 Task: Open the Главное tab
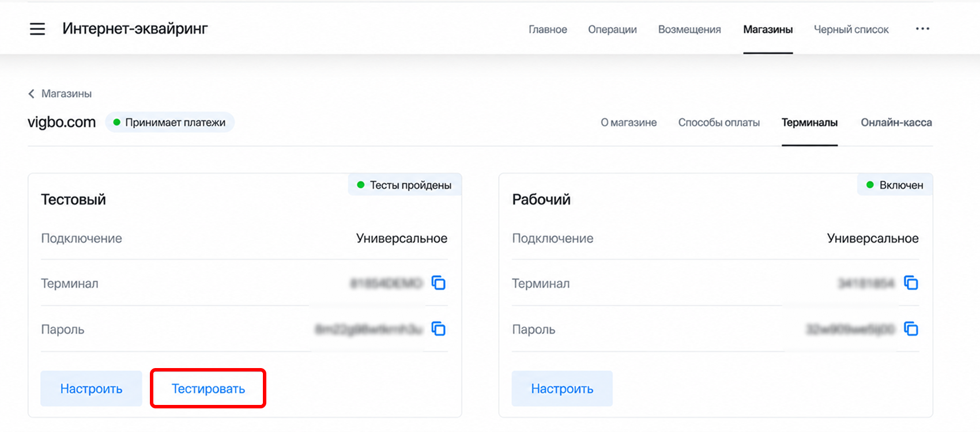[x=548, y=29]
